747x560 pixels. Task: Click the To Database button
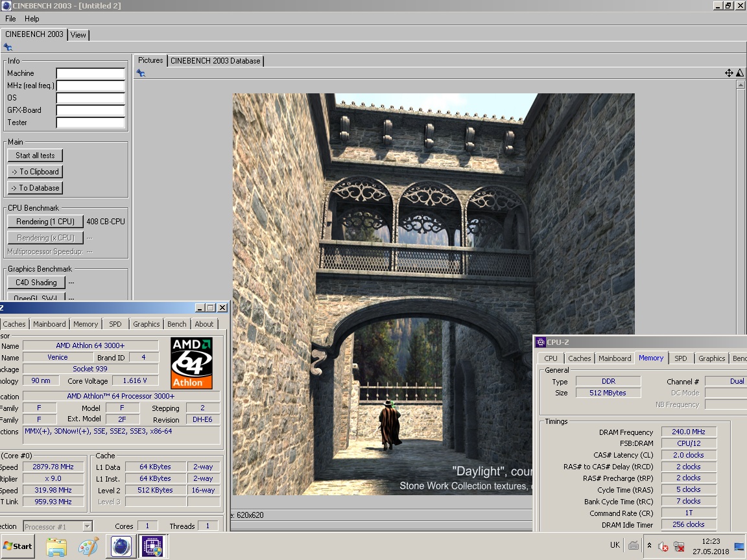click(35, 187)
